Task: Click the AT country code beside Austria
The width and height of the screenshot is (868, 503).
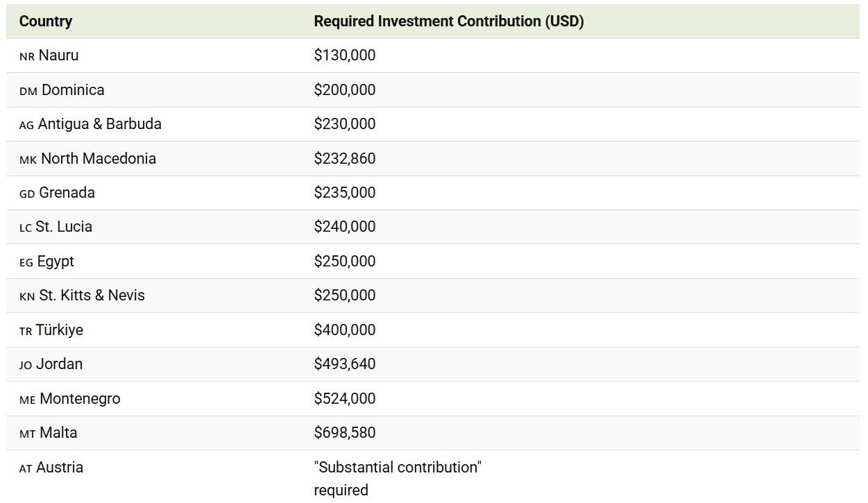Action: point(26,469)
